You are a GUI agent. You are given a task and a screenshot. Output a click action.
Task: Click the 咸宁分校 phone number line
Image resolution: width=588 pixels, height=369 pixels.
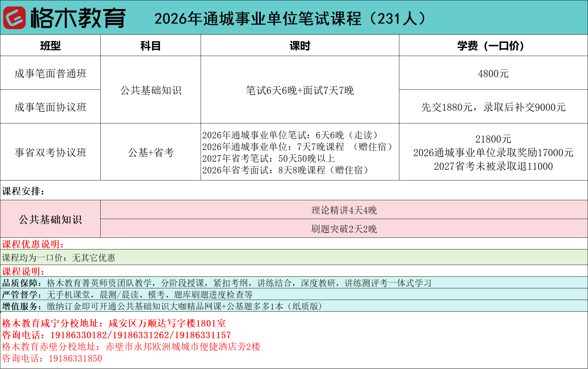(116, 335)
